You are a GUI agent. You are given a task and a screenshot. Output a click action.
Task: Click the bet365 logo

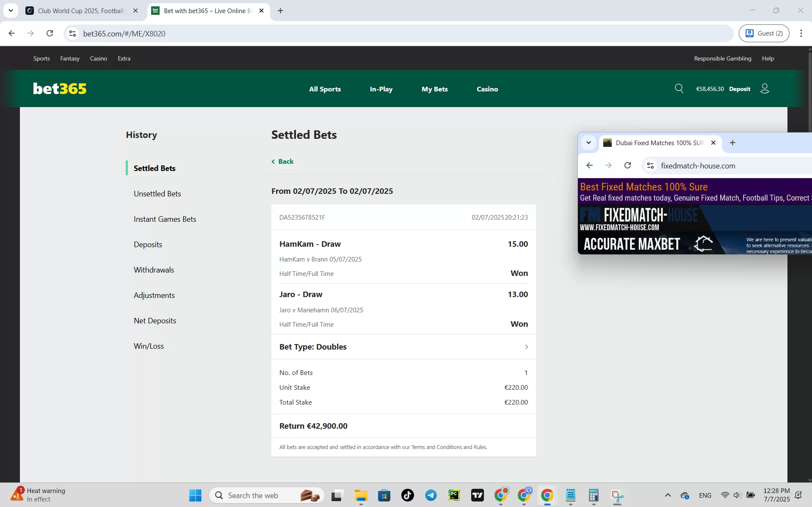point(59,88)
